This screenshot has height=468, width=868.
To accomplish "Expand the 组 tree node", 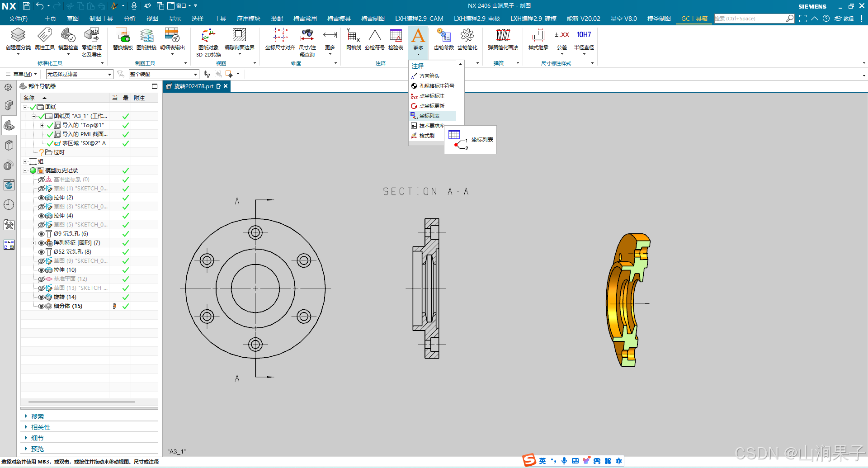I will point(25,161).
